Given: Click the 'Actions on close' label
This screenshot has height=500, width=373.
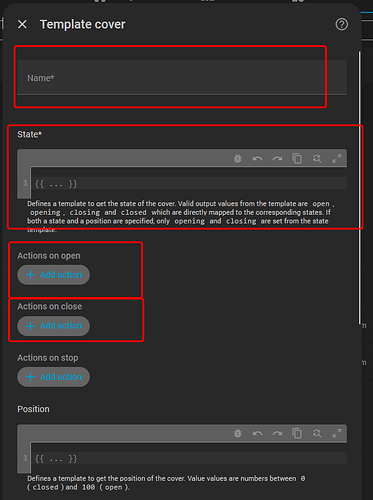Looking at the screenshot, I should 50,306.
